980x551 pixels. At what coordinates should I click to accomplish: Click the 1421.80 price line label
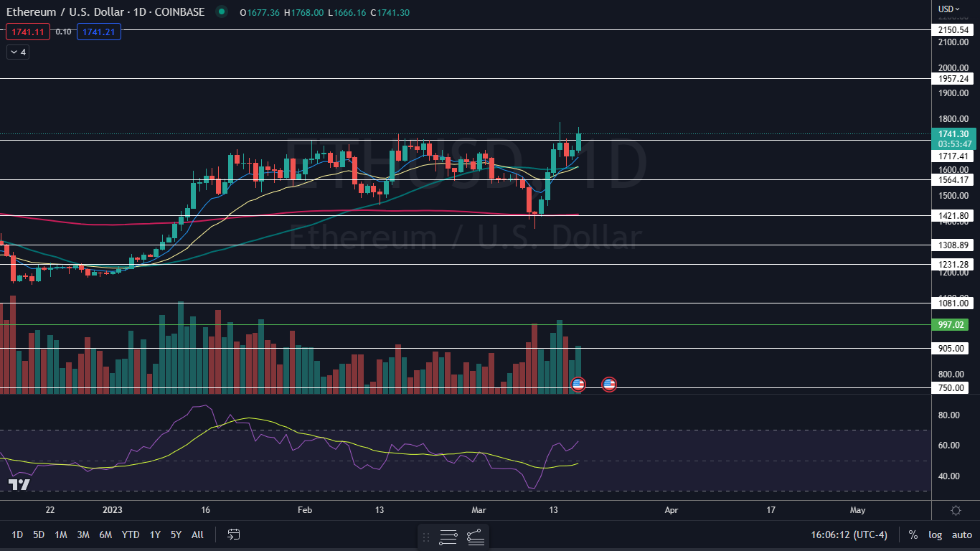(953, 216)
